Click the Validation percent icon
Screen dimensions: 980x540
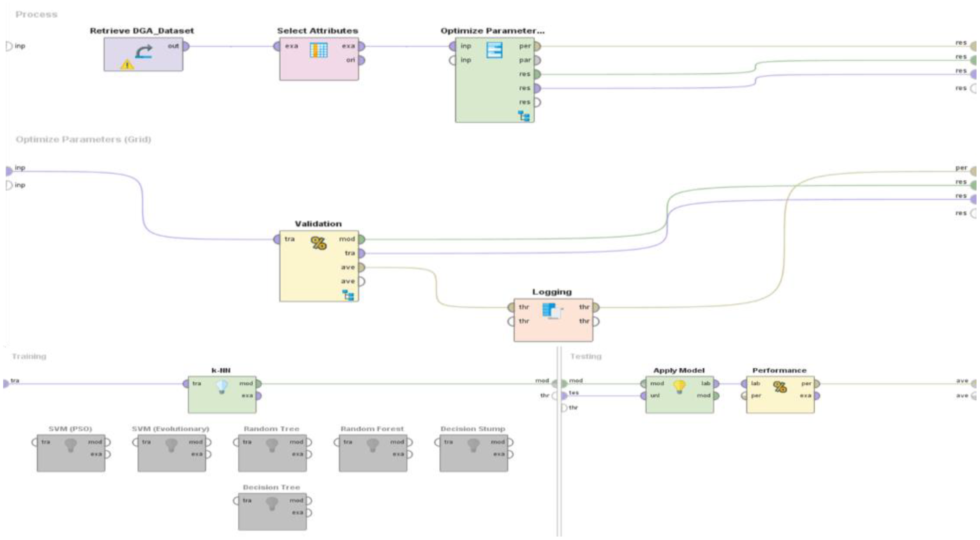pos(318,243)
